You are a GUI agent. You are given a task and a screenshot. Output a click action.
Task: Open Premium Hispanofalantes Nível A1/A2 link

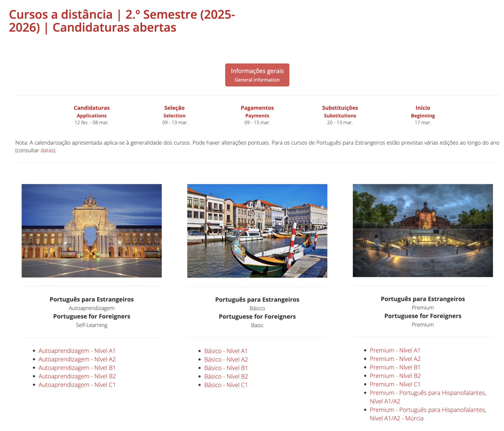point(428,393)
